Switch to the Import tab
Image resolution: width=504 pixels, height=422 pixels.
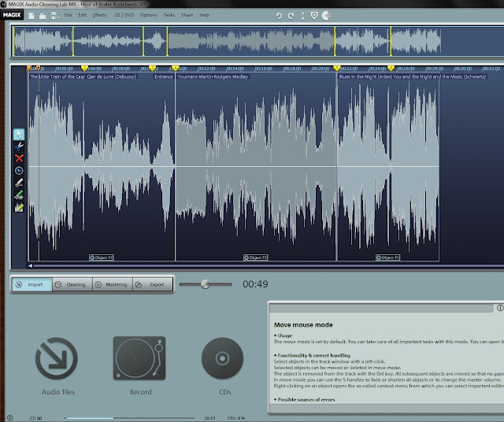tap(31, 284)
